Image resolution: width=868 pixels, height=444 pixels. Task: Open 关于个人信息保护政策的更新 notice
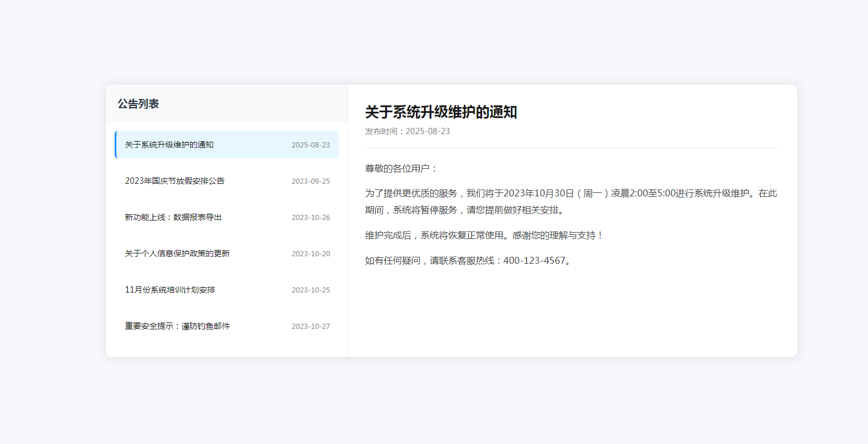[227, 253]
